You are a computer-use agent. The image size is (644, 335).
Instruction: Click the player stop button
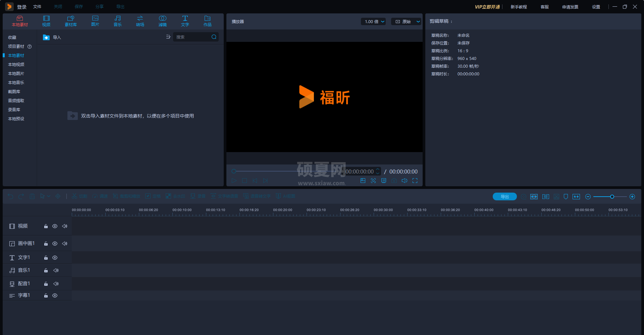tap(245, 181)
